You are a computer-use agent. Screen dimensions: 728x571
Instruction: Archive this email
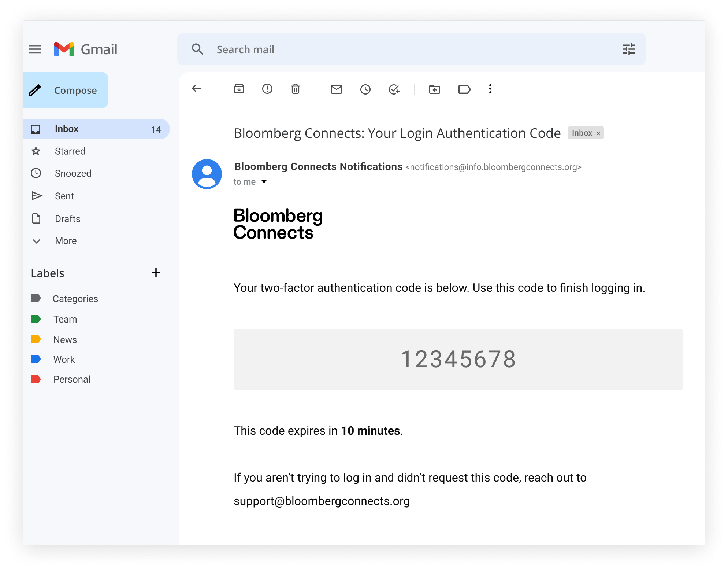[239, 89]
